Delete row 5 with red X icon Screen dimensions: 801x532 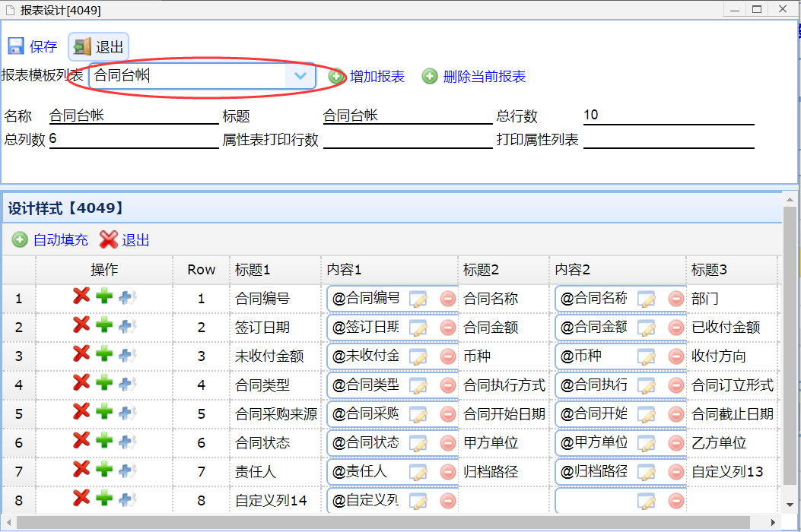click(81, 411)
